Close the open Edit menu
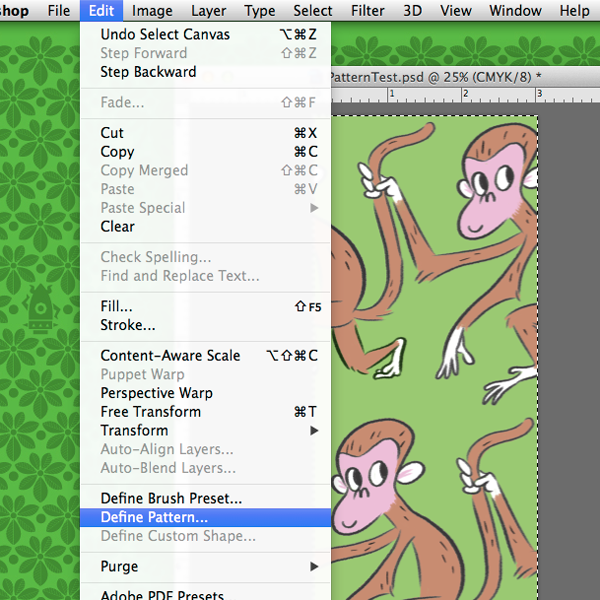The height and width of the screenshot is (600, 600). click(101, 11)
